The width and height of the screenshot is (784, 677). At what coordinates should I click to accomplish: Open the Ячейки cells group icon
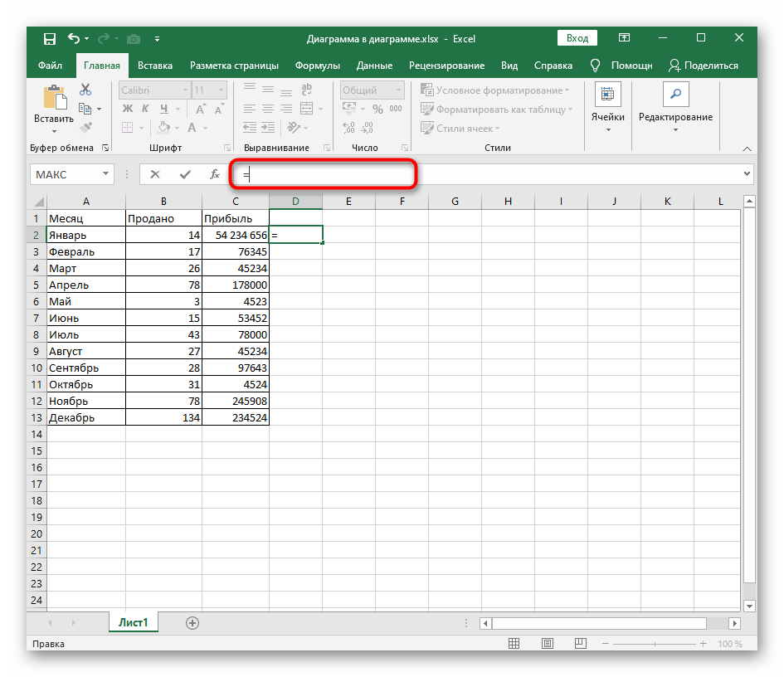pos(607,95)
